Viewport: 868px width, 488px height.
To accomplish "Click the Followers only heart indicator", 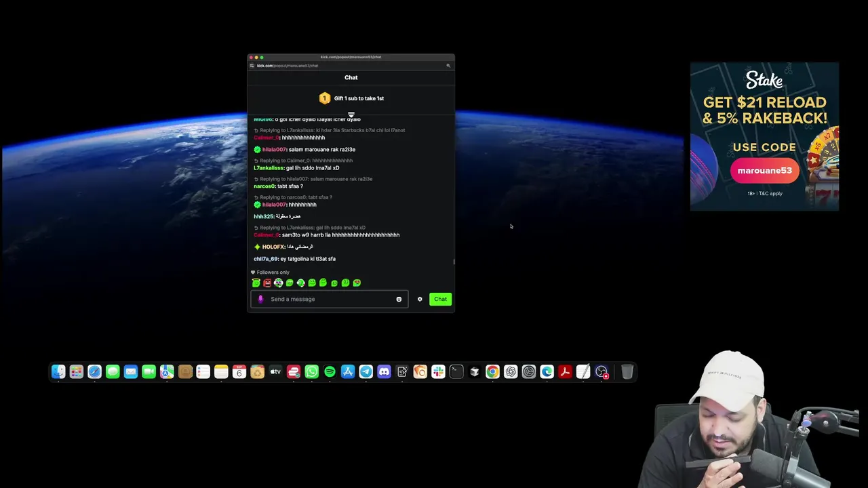I will (x=253, y=272).
